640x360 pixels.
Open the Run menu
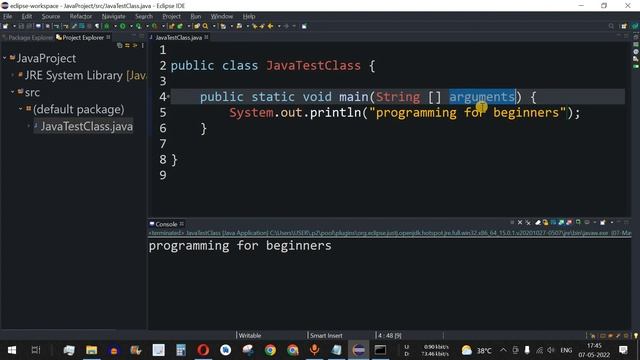(x=196, y=16)
